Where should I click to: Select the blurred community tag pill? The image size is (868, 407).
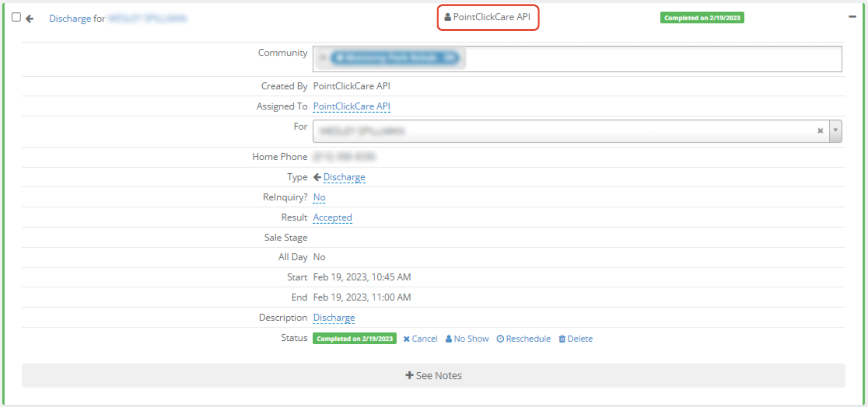tap(395, 58)
